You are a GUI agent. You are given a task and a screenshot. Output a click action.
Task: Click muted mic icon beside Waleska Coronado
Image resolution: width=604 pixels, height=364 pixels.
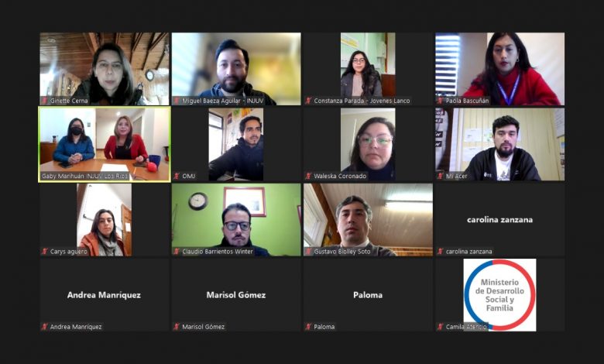point(308,176)
